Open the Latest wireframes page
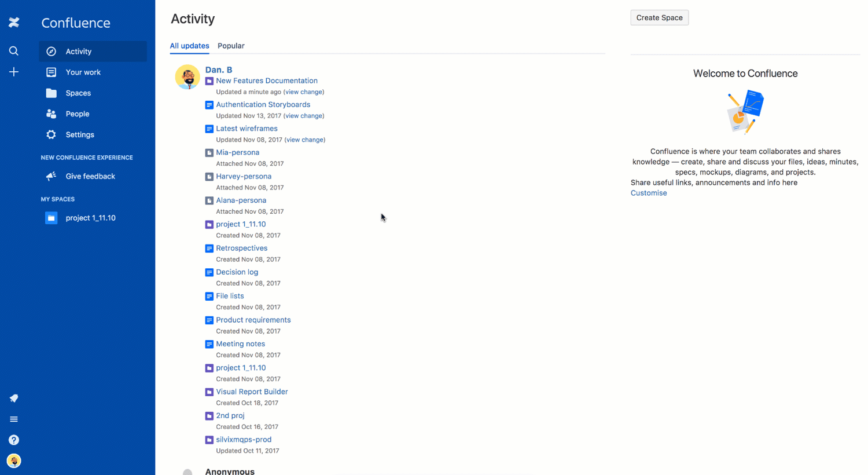The height and width of the screenshot is (475, 868). 247,128
